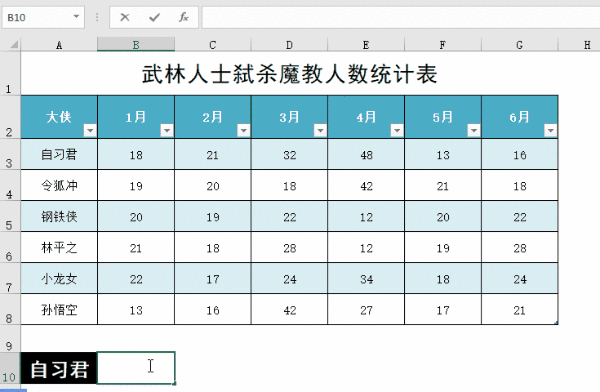This screenshot has height=392, width=600.
Task: Click the 1月 header cell
Action: 136,117
